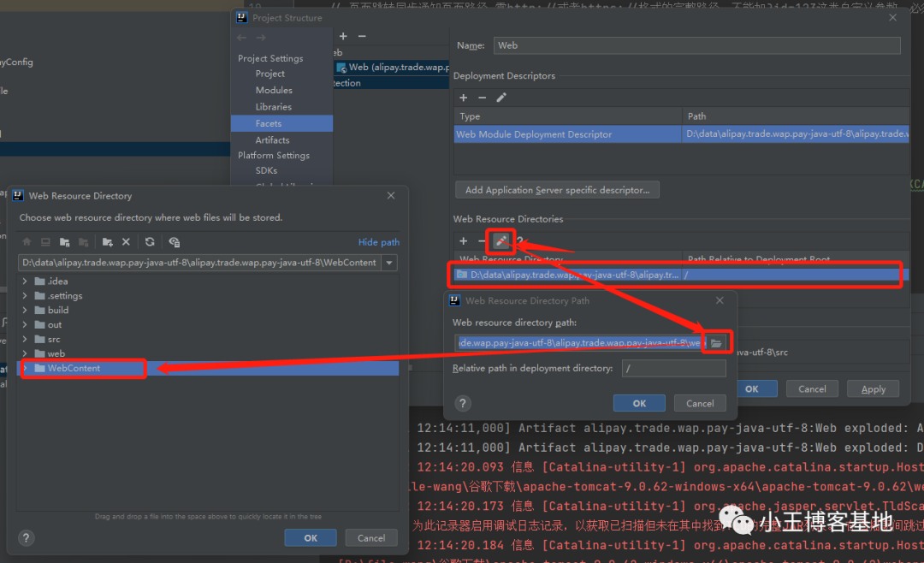Screen dimensions: 924x563
Task: Jump to project directory via chooser toolbar icon
Action: point(64,242)
